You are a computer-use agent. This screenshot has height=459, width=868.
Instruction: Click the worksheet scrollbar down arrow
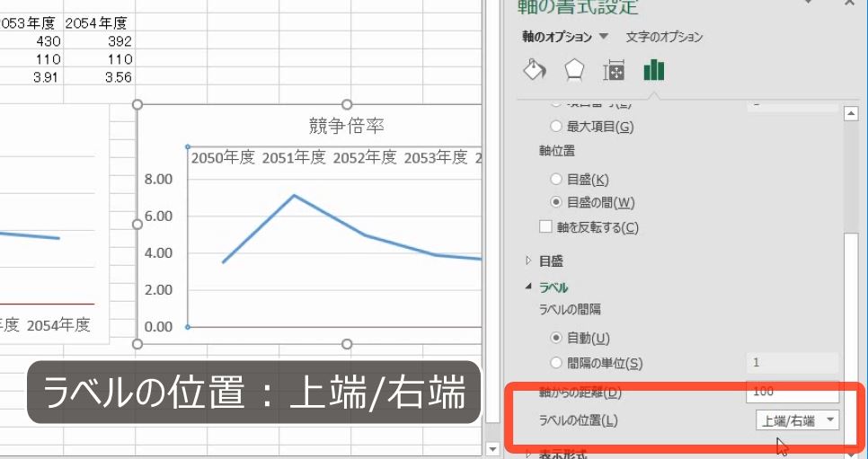[x=492, y=449]
